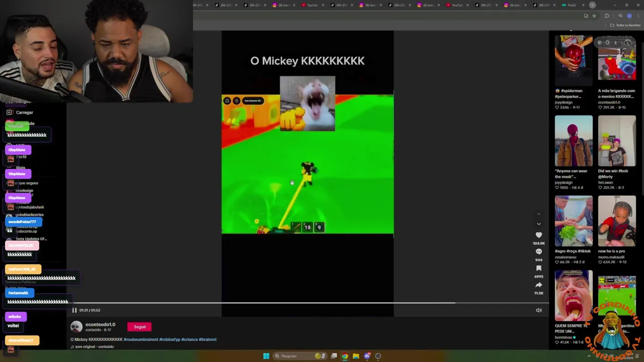Mute the video with the speaker icon
644x362 pixels.
[x=539, y=310]
